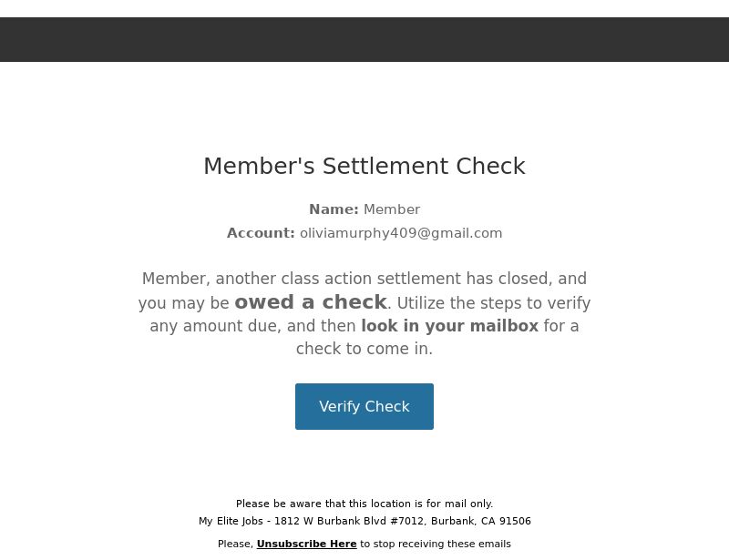
Task: Click the Verify Check button
Action: [364, 406]
